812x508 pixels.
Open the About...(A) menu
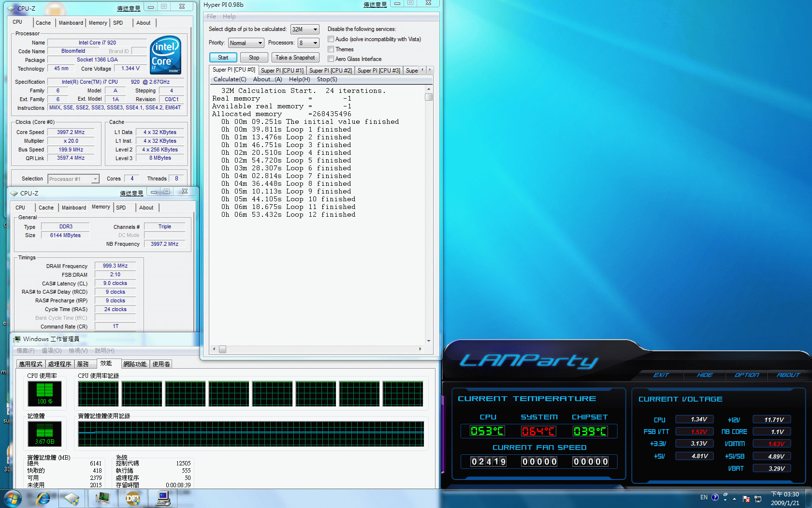[267, 79]
